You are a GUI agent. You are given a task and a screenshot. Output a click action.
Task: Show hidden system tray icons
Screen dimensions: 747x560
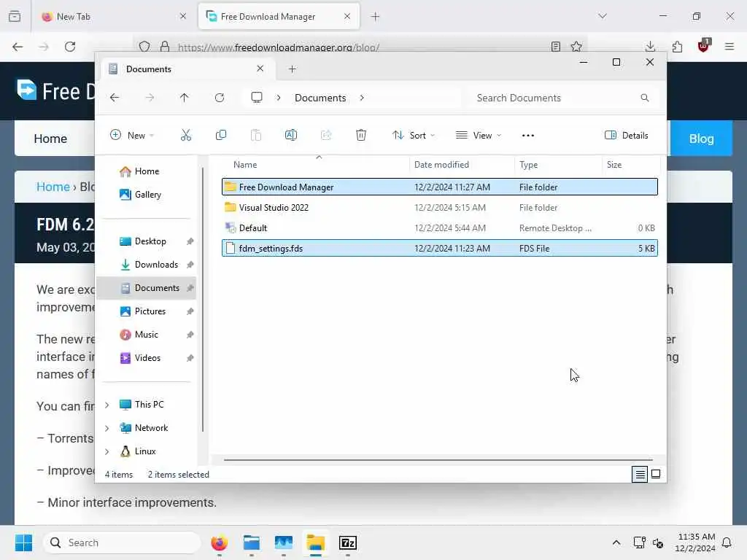[x=616, y=542]
